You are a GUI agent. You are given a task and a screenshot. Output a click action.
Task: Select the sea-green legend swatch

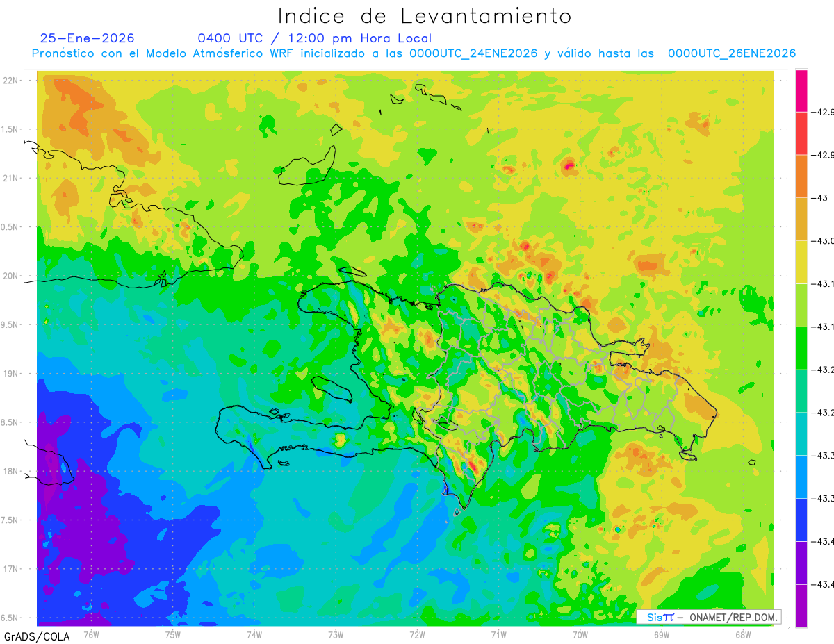point(801,391)
